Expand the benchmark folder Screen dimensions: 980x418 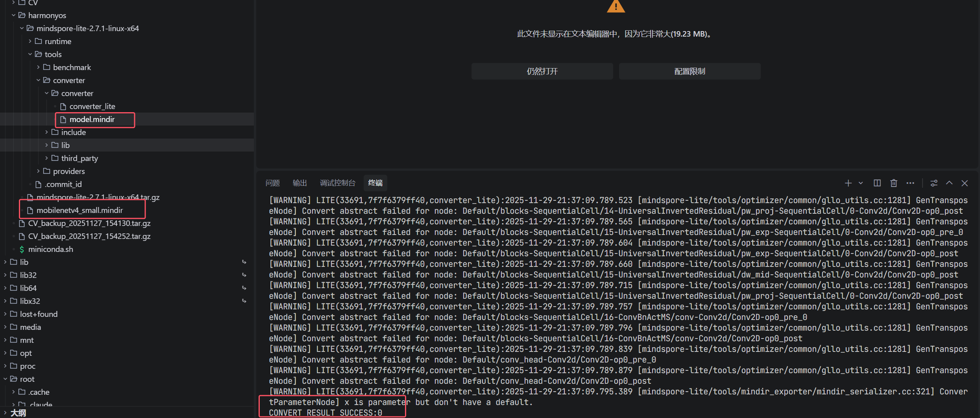[x=38, y=67]
